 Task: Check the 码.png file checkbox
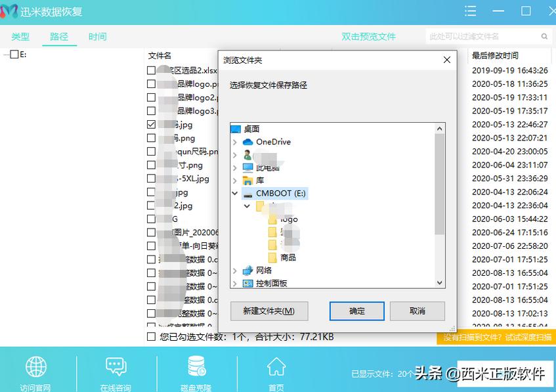pyautogui.click(x=151, y=138)
